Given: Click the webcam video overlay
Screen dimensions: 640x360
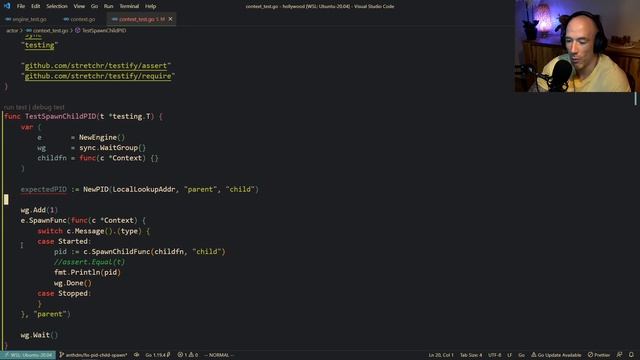Looking at the screenshot, I should pyautogui.click(x=577, y=46).
